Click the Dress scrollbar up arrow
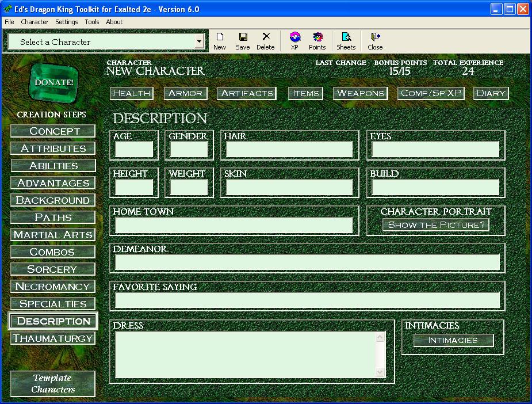 click(x=380, y=337)
